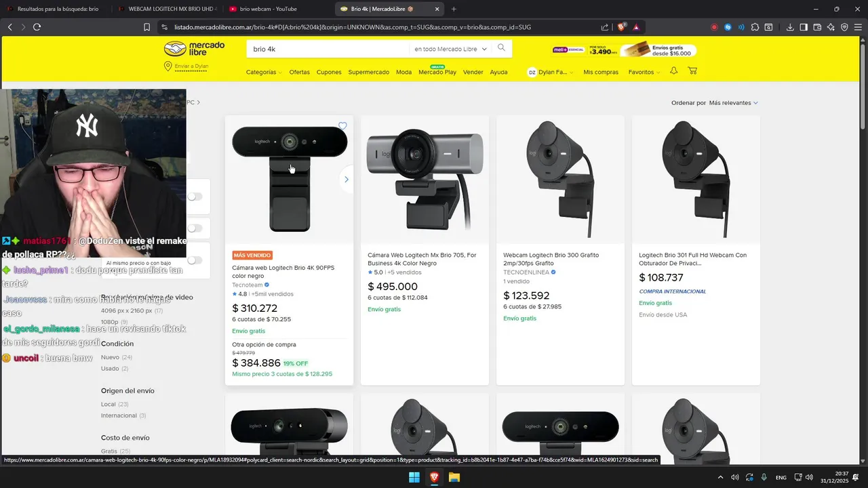This screenshot has height=488, width=868.
Task: Go back in browser history
Action: (x=9, y=27)
